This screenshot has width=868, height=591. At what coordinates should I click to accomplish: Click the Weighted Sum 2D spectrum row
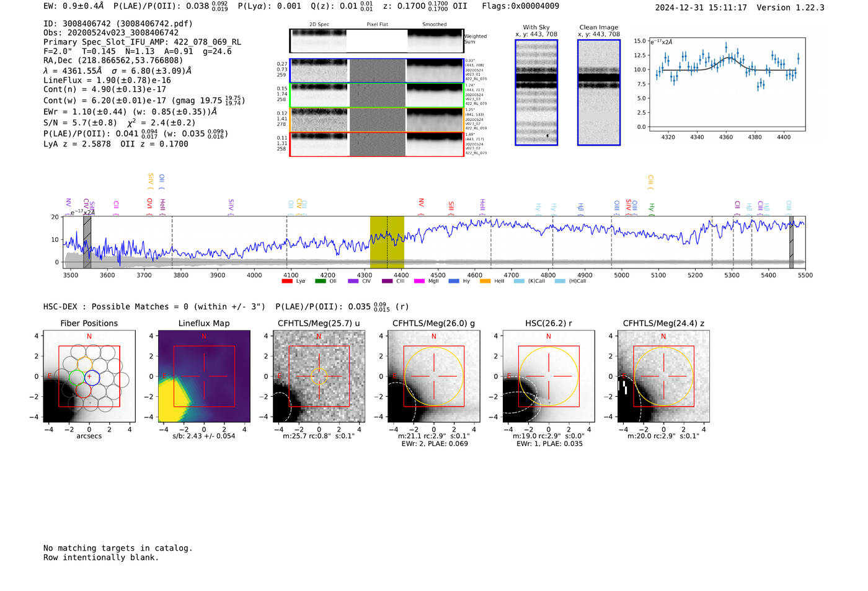pos(376,41)
